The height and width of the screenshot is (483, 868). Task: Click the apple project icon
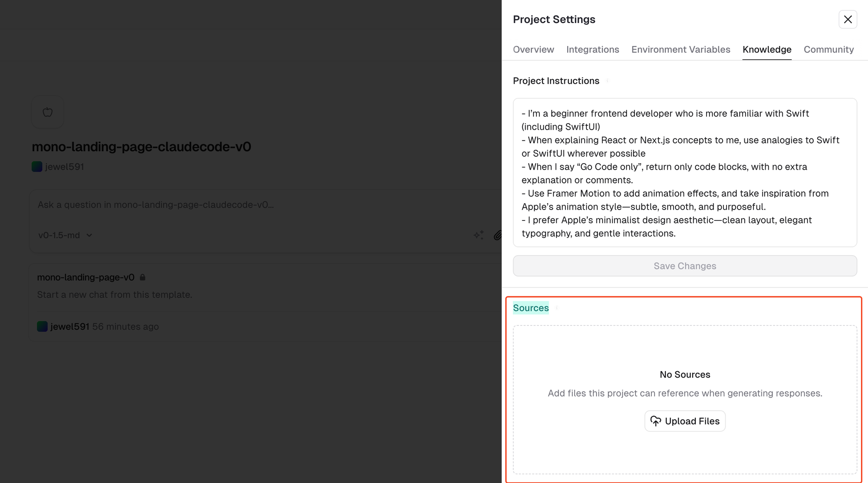tap(48, 112)
